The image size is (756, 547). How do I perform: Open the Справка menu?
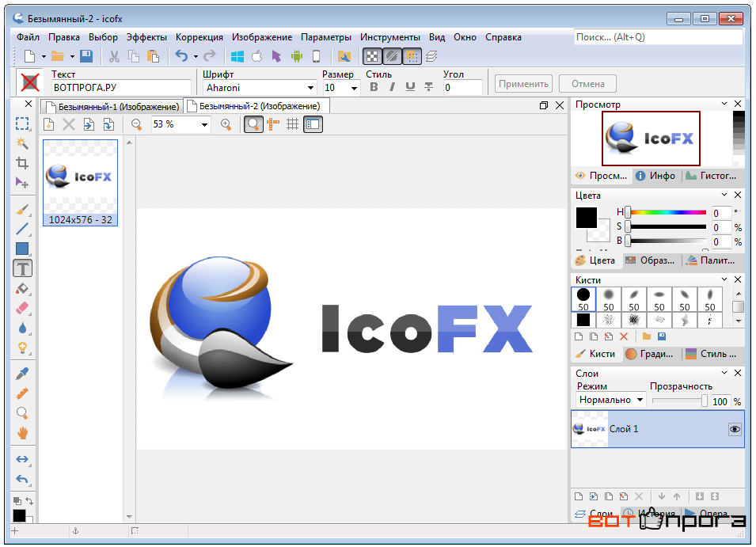(x=503, y=37)
